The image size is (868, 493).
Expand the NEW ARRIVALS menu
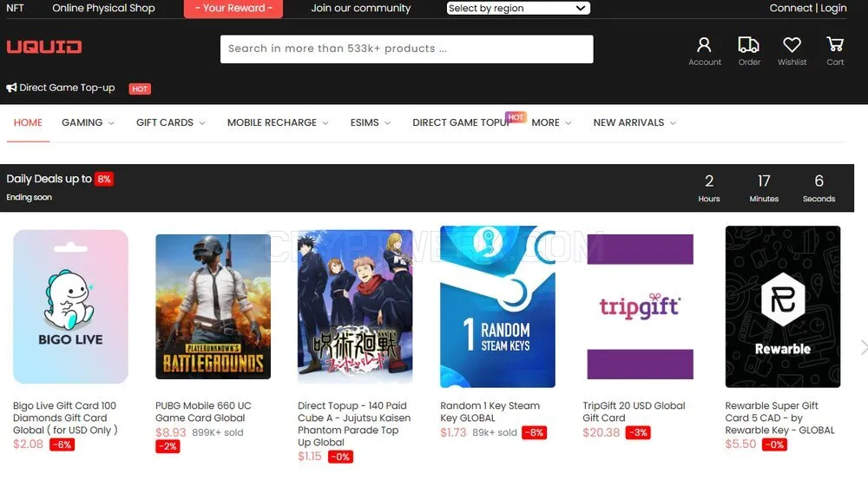[635, 122]
